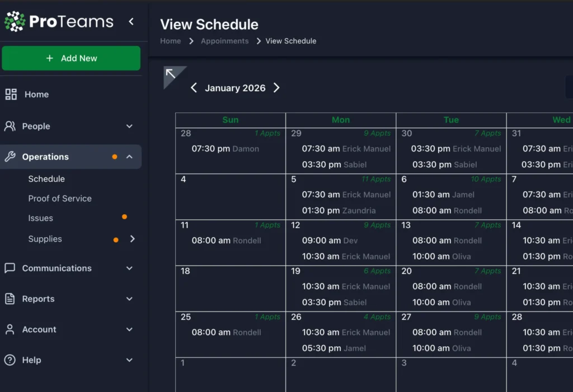573x392 pixels.
Task: Click the Help question mark icon
Action: click(x=10, y=360)
